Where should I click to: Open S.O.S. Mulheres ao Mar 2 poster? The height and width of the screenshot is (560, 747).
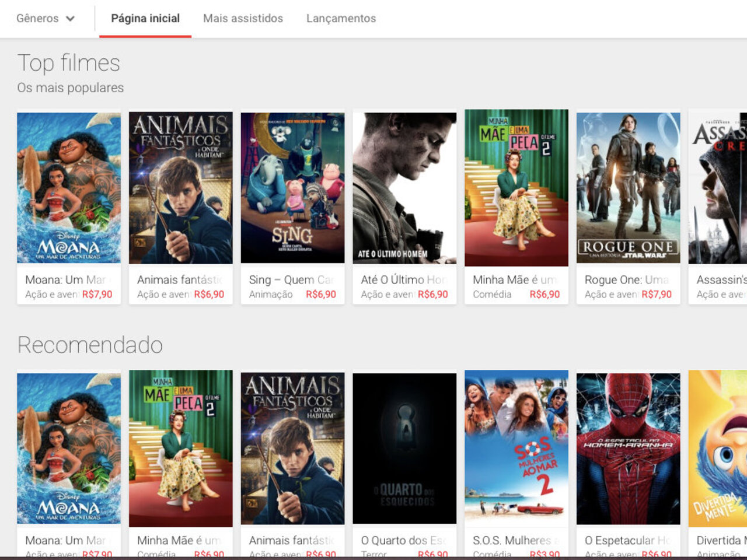point(516,449)
